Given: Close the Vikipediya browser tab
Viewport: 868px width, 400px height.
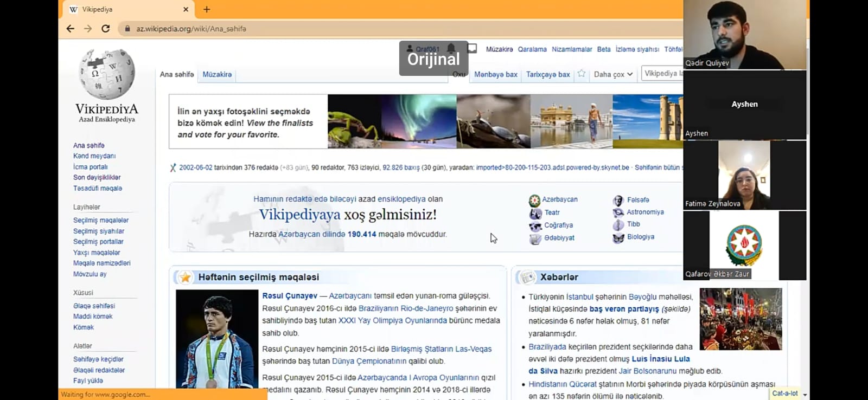Looking at the screenshot, I should [x=186, y=9].
